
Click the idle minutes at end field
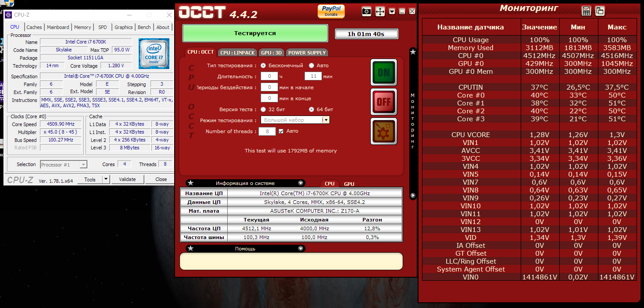coord(269,98)
